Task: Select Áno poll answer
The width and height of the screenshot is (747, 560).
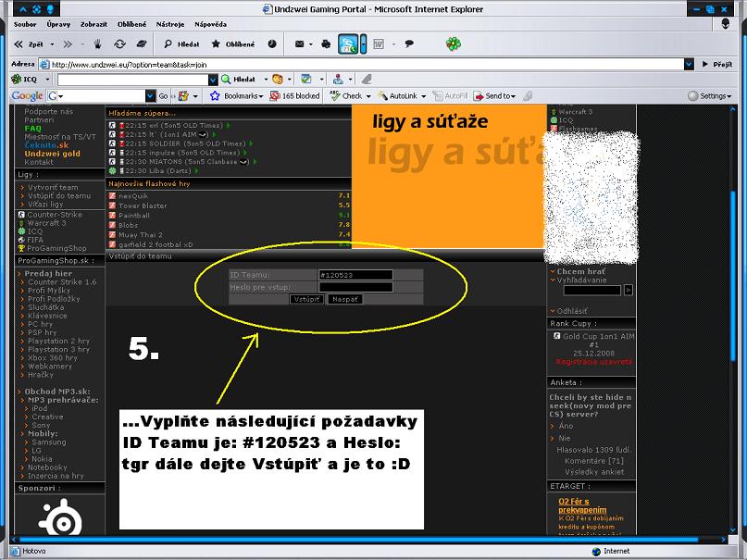Action: [x=566, y=426]
